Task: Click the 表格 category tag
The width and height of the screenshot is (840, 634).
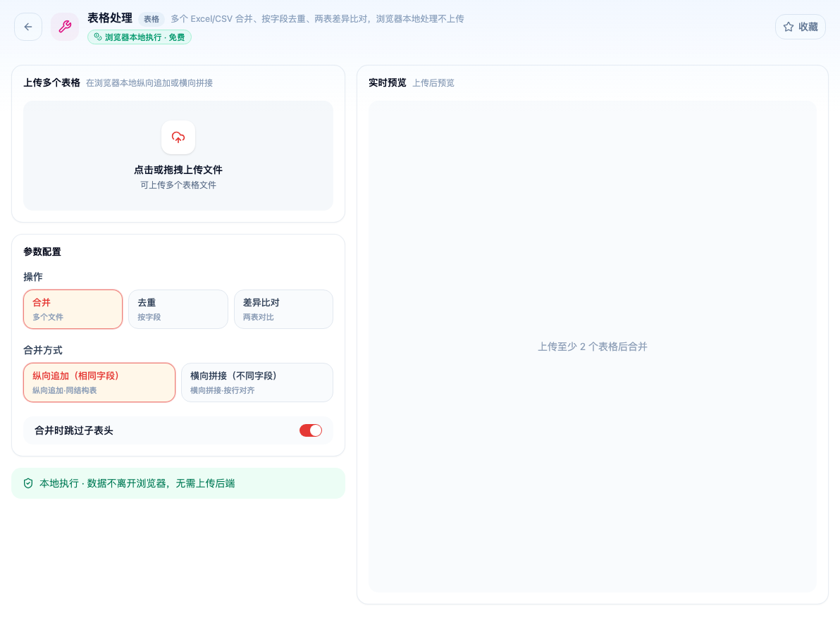Action: tap(151, 19)
